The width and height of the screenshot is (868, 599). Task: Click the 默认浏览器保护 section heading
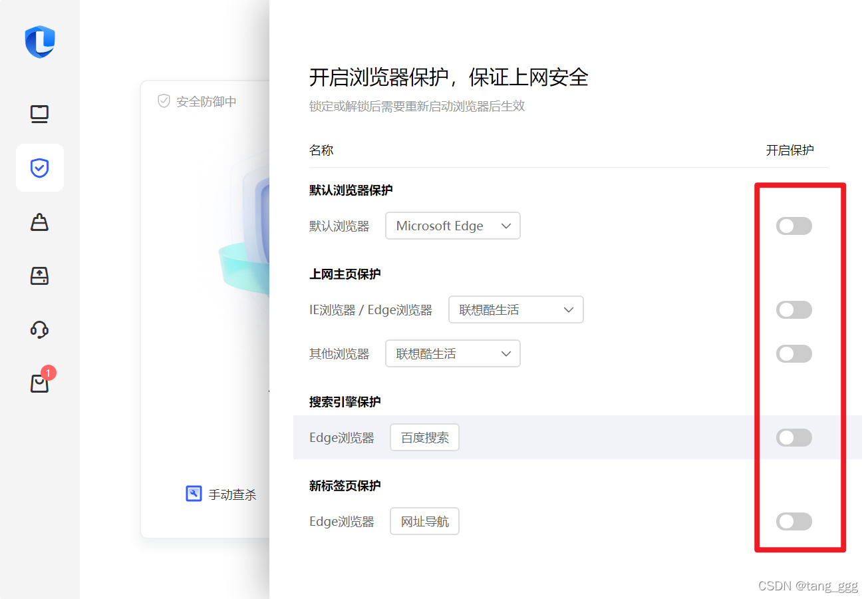pyautogui.click(x=351, y=190)
